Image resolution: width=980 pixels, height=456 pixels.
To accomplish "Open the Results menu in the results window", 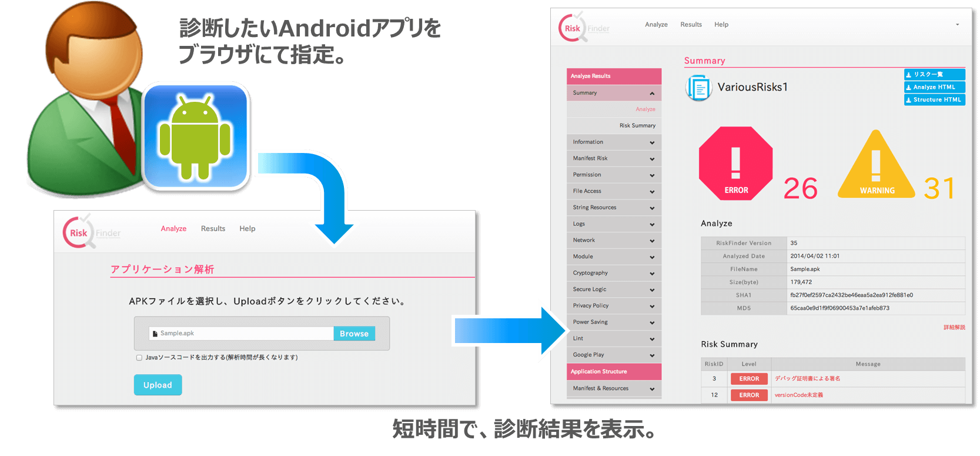I will point(691,25).
